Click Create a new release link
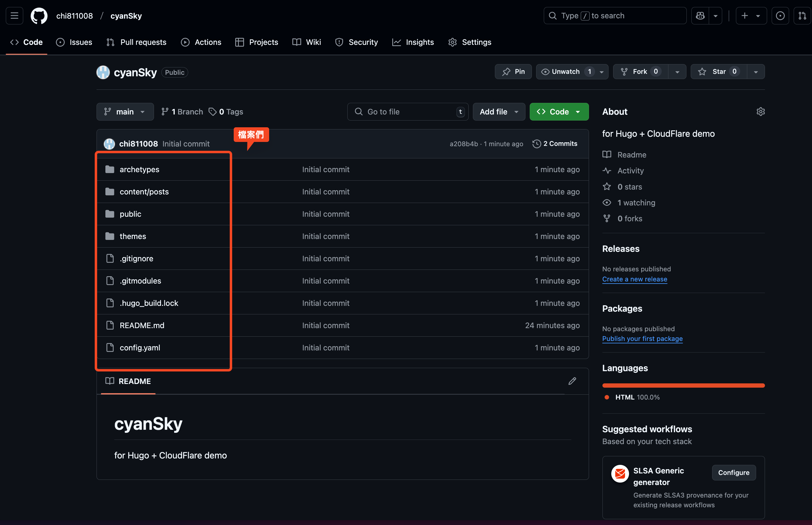This screenshot has width=812, height=525. coord(635,279)
